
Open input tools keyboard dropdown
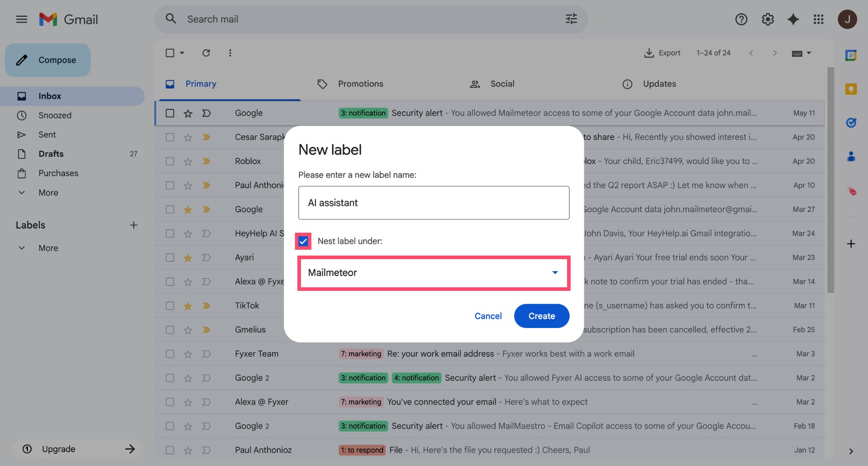(x=801, y=53)
